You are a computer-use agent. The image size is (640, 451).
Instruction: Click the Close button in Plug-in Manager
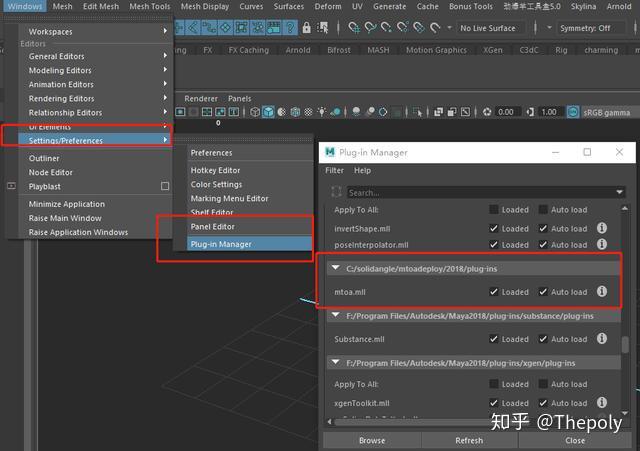coord(575,440)
